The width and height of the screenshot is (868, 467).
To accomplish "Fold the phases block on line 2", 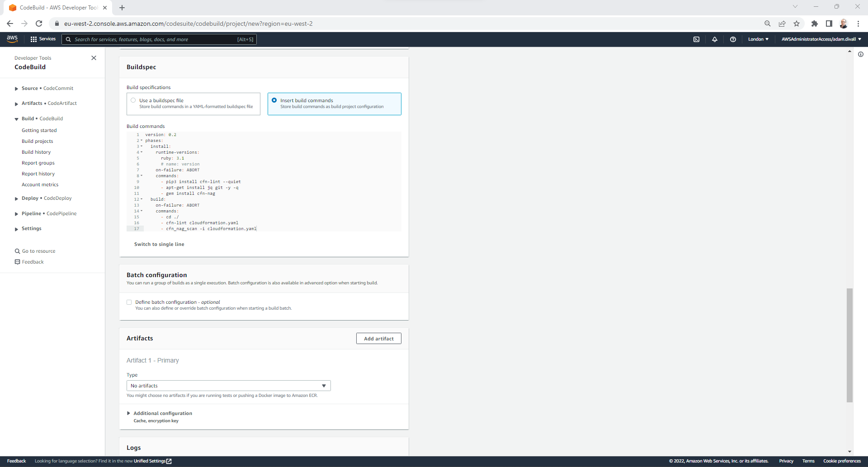I will click(x=142, y=141).
